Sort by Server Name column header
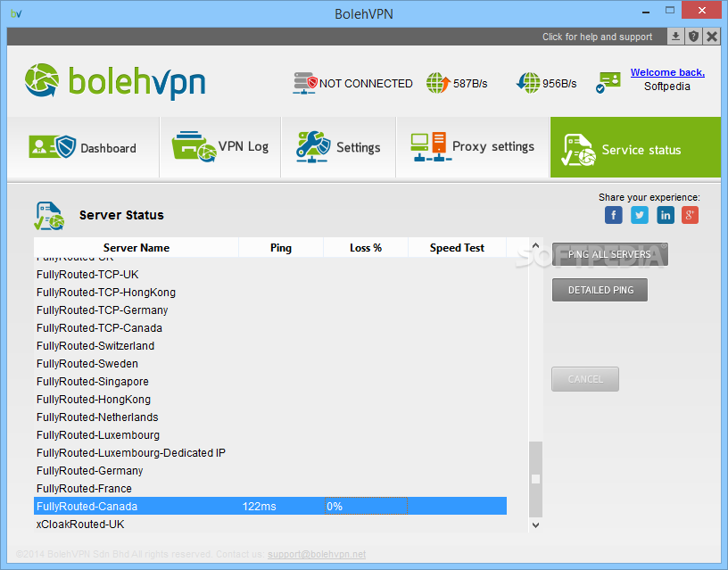728x570 pixels. click(x=136, y=247)
